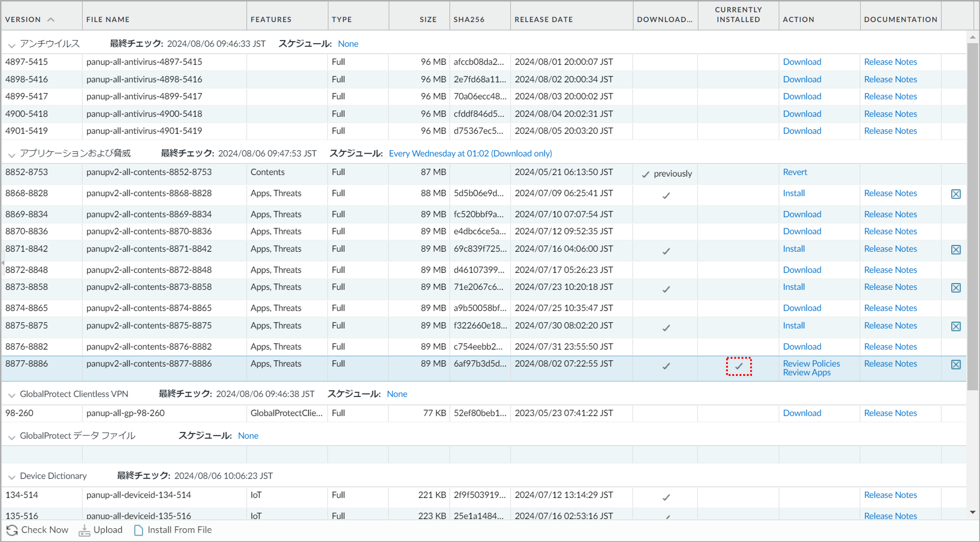The image size is (980, 542).
Task: Download antivirus version 4898-5416
Action: click(x=802, y=79)
